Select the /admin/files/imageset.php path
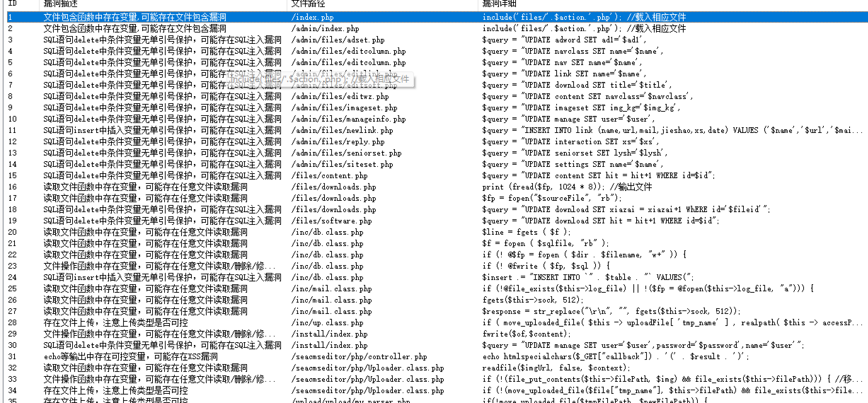 344,107
